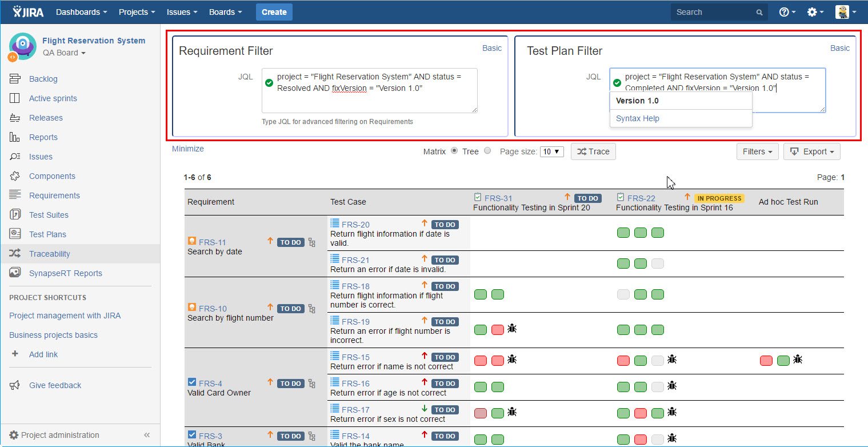Open the Components puzzle icon

coord(15,176)
